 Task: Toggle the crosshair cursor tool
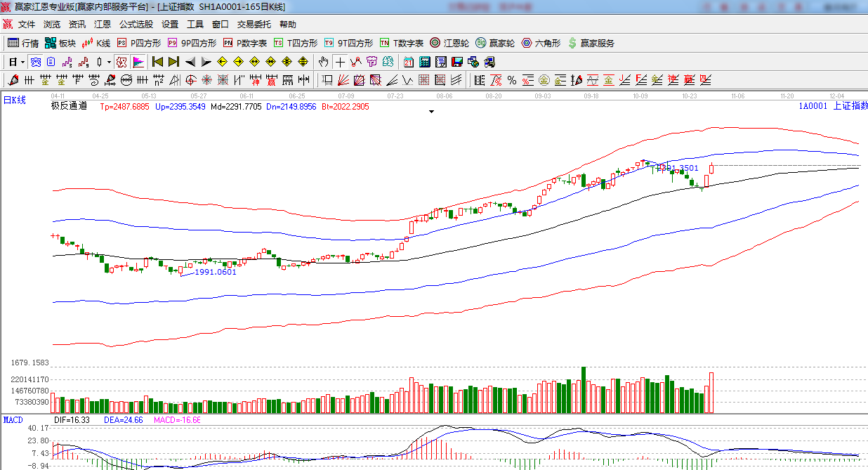click(340, 61)
